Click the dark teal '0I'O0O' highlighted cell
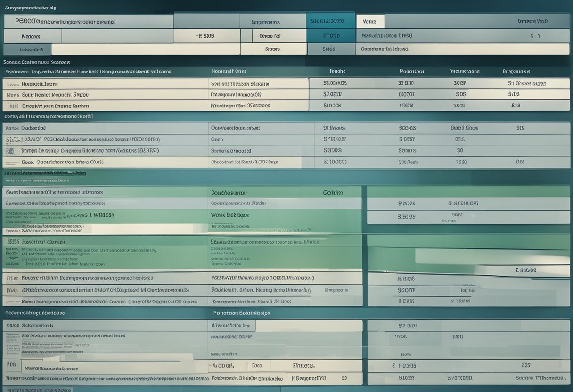This screenshot has height=392, width=573. tap(331, 36)
